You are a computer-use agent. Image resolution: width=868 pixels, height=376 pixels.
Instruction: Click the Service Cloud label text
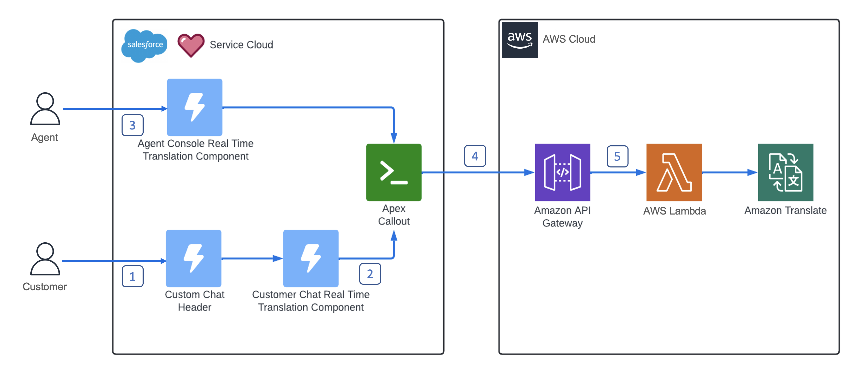click(x=241, y=45)
